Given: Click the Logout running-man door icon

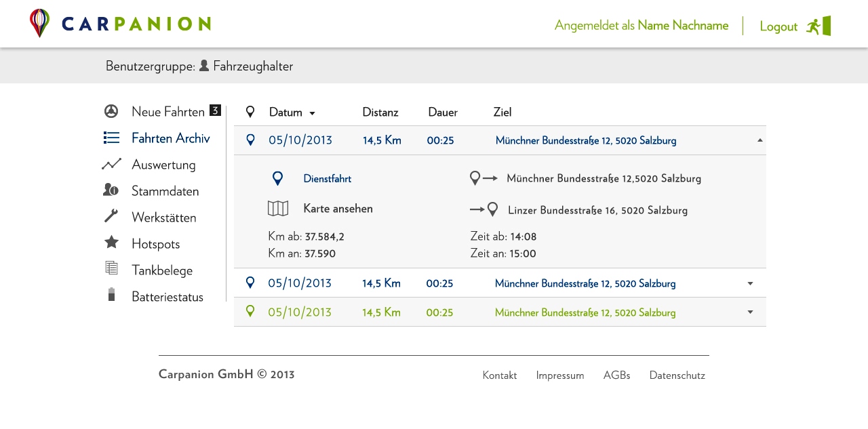Looking at the screenshot, I should click(818, 26).
